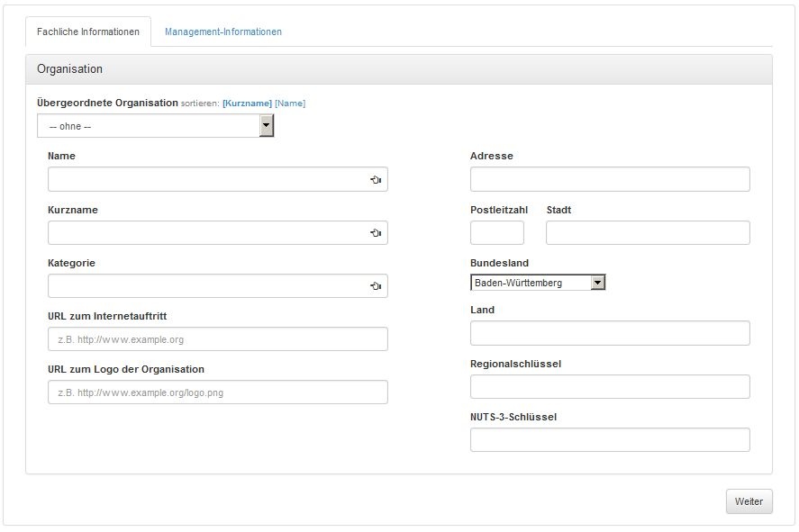Click the Adresse input field
This screenshot has width=799, height=532.
tap(610, 180)
